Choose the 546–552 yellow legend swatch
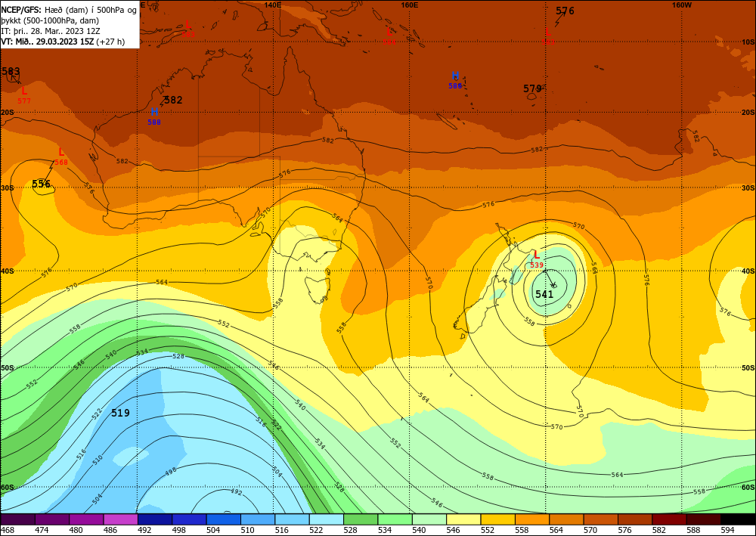The image size is (756, 536). click(x=463, y=519)
